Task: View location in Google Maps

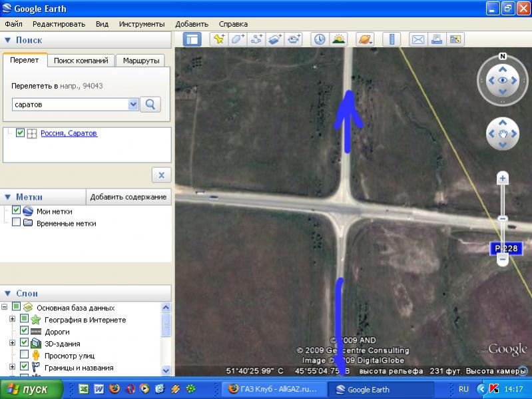Action: coord(455,39)
